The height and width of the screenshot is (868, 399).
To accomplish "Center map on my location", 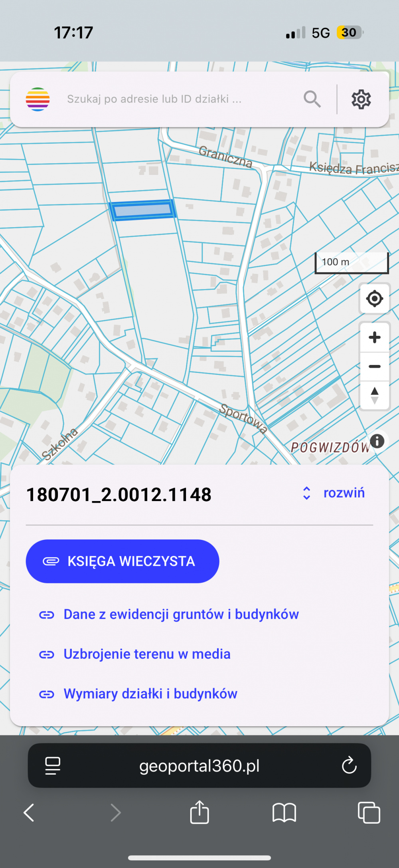I will click(x=374, y=298).
